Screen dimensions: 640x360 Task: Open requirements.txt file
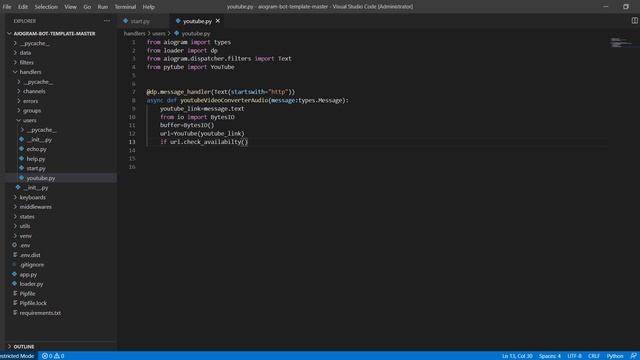[40, 313]
